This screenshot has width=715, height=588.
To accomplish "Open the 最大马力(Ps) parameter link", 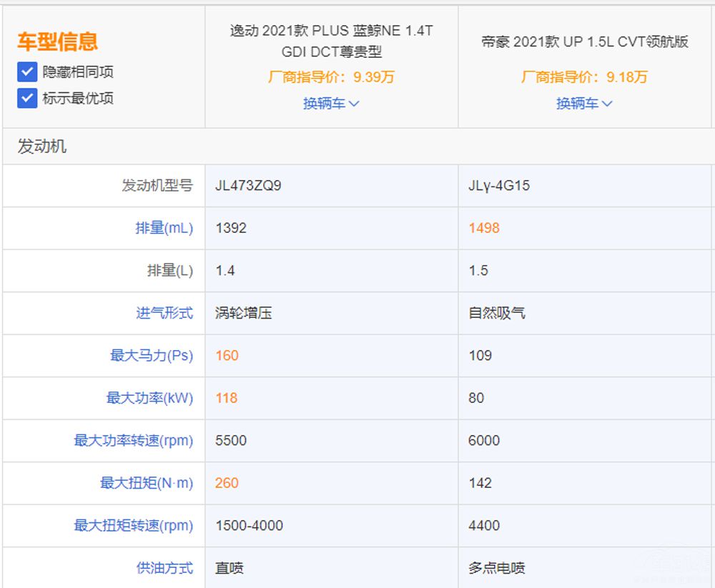I will click(152, 355).
